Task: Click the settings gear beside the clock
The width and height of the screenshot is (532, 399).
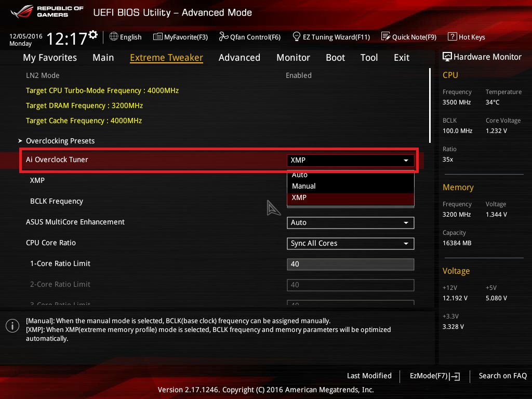Action: coord(93,35)
